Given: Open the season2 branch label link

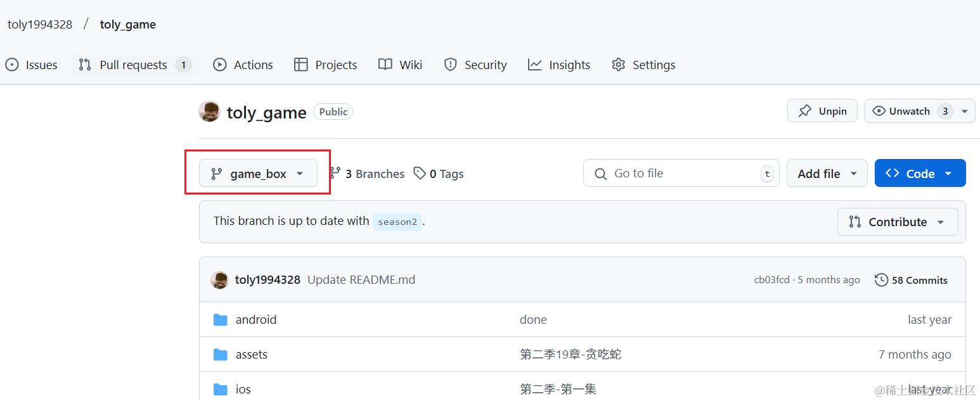Looking at the screenshot, I should [x=397, y=222].
